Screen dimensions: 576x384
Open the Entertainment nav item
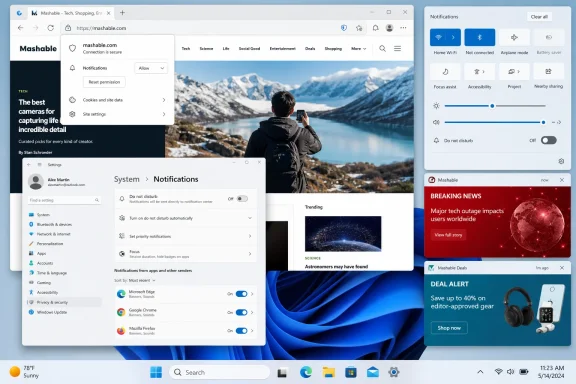pos(282,49)
